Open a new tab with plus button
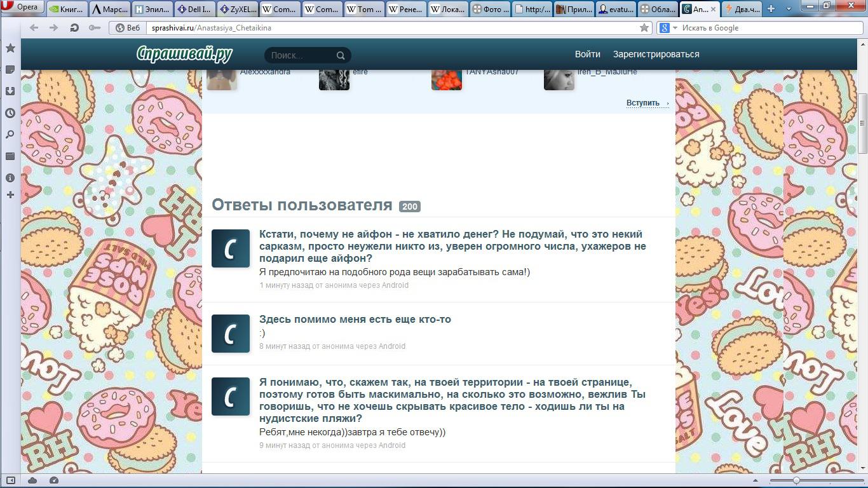 (x=771, y=9)
